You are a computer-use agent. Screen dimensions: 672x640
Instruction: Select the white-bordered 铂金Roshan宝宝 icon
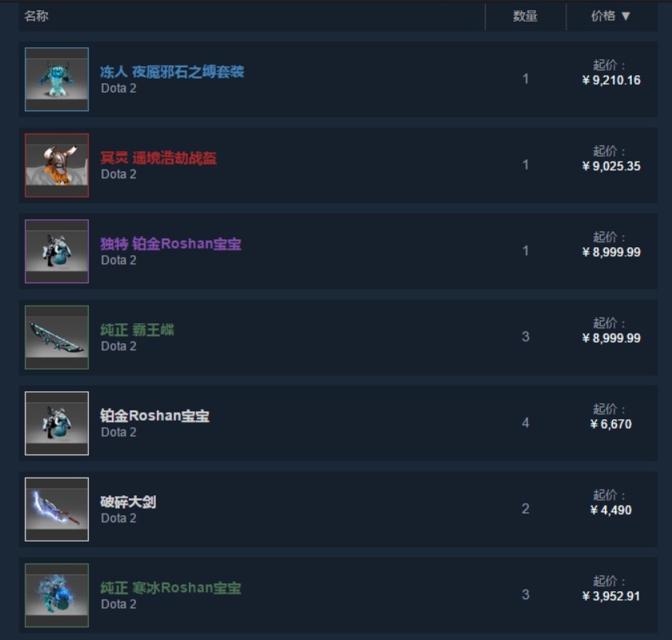(x=57, y=423)
